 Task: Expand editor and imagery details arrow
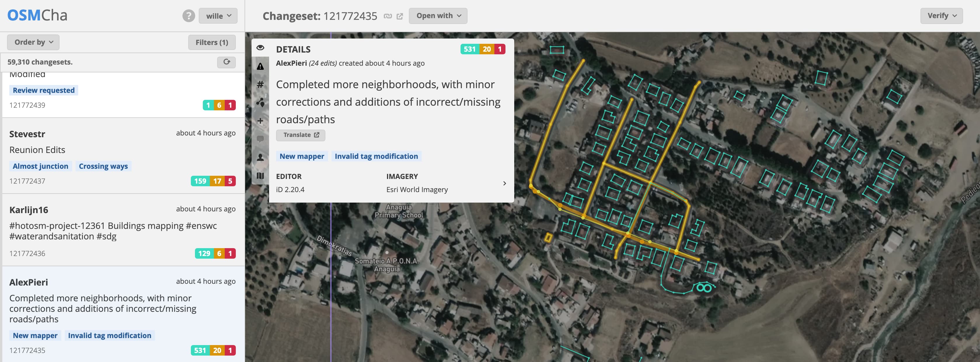point(505,183)
